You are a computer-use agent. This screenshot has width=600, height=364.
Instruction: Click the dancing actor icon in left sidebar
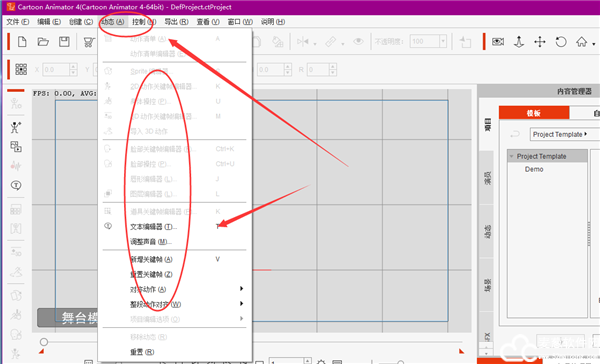point(15,127)
